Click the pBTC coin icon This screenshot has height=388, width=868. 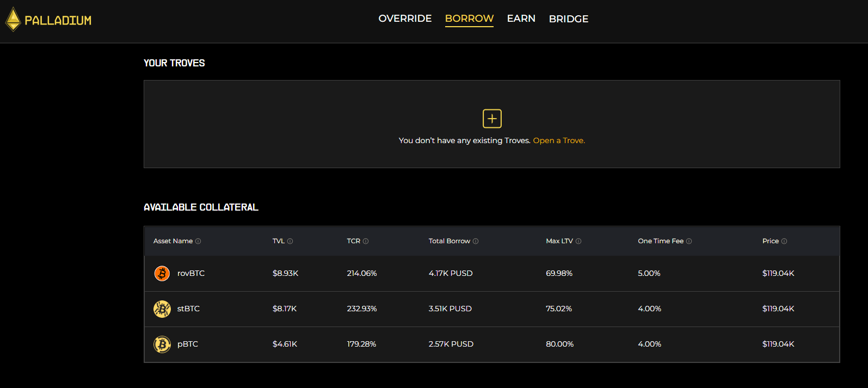[162, 344]
